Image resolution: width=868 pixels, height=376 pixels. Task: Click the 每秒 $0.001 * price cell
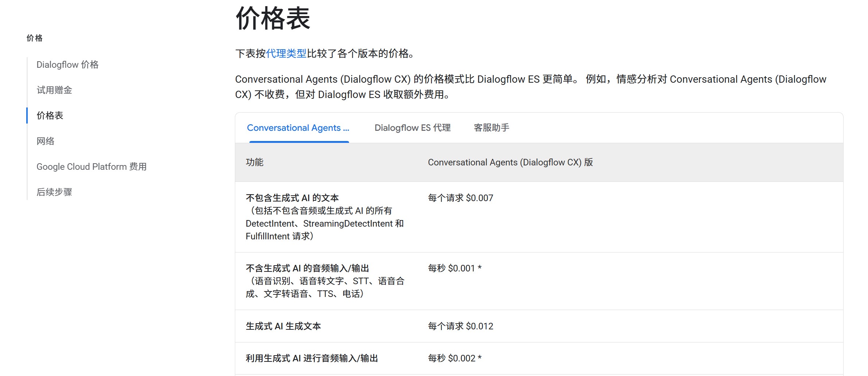click(454, 269)
